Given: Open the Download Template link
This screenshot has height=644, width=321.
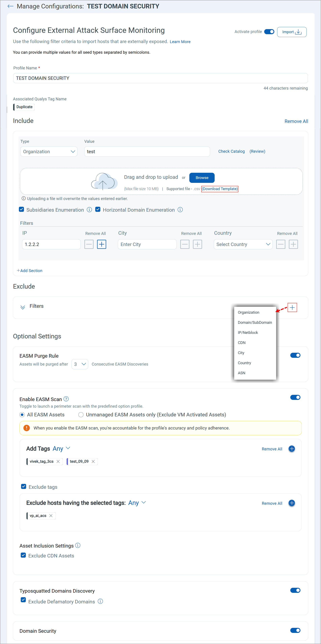Looking at the screenshot, I should pos(220,189).
